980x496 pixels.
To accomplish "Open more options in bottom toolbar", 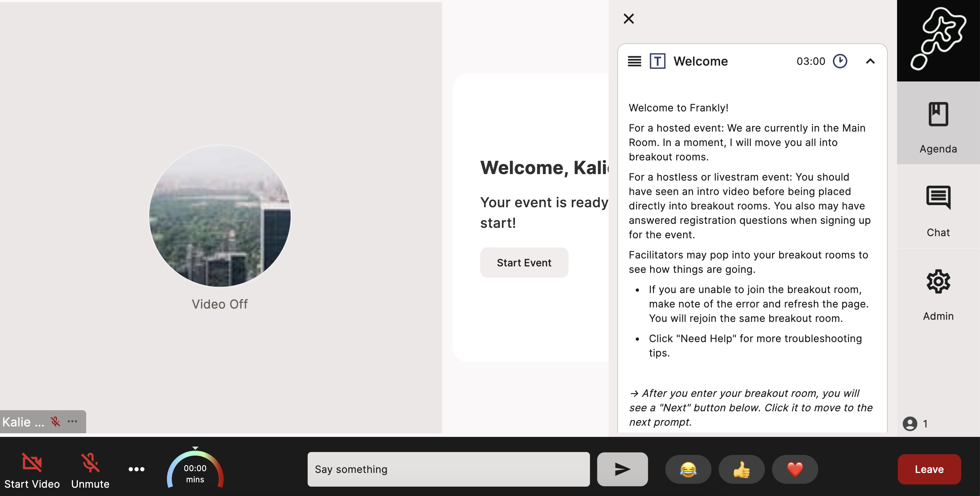I will coord(136,469).
